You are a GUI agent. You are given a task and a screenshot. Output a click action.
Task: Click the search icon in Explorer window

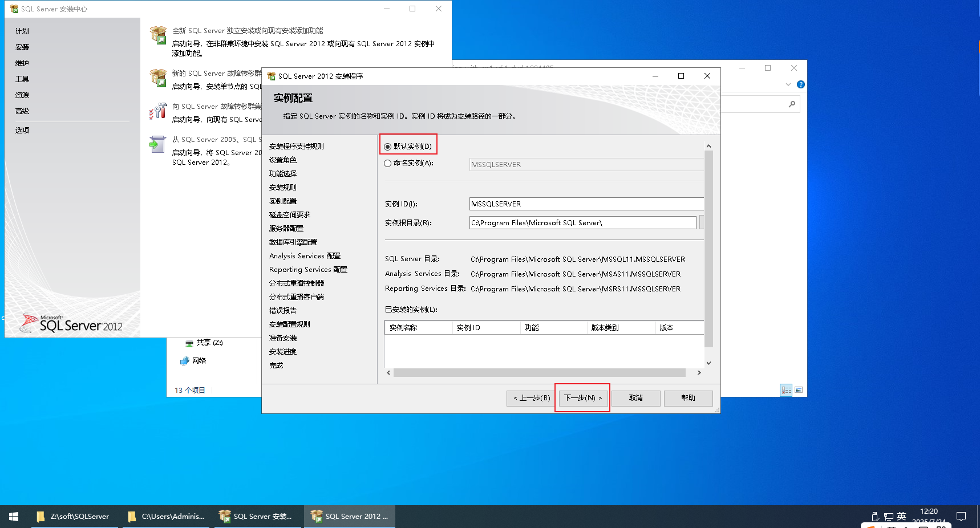(x=792, y=104)
